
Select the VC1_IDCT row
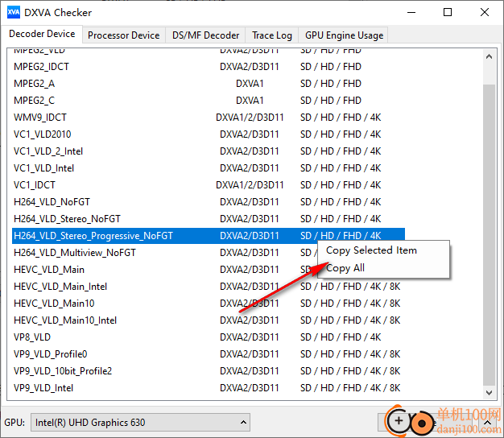coord(209,185)
